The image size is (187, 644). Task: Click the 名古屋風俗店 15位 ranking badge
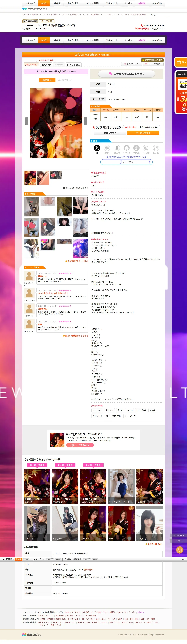pyautogui.click(x=152, y=60)
